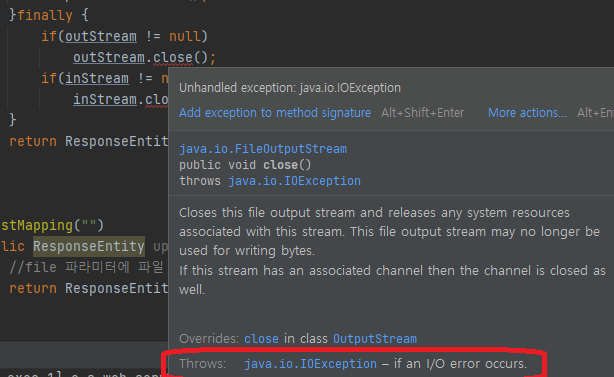
Task: Open 'close' overrides link
Action: (261, 339)
